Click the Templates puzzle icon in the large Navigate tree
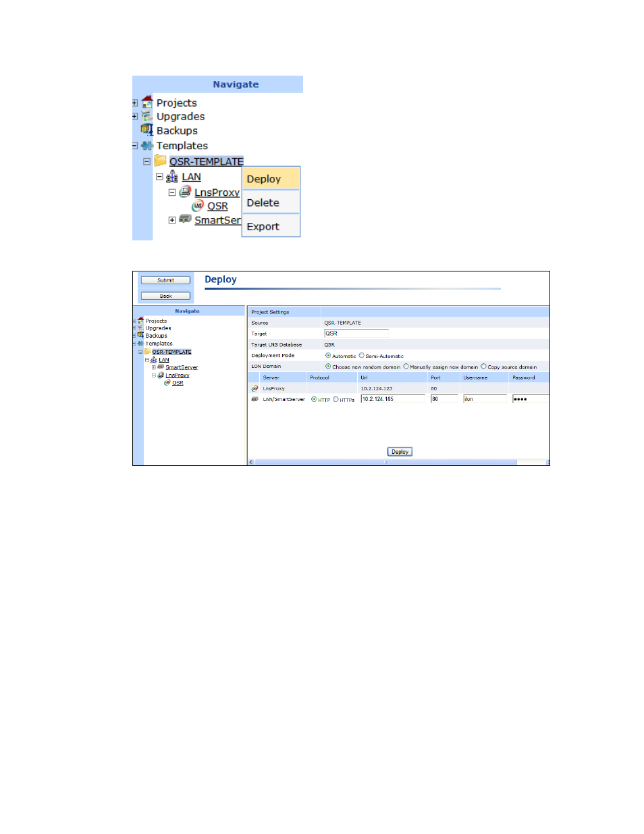This screenshot has width=644, height=834. coord(147,145)
